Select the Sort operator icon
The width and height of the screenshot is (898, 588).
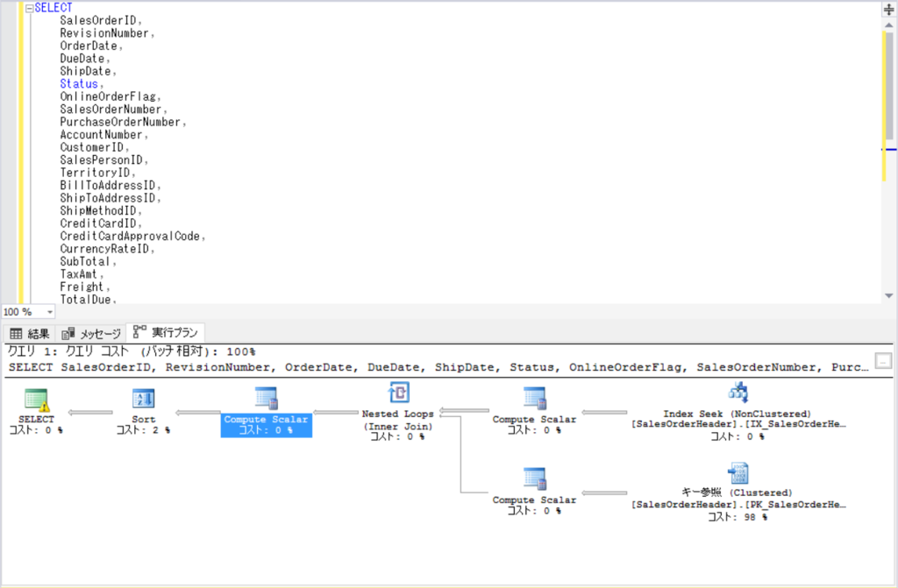pyautogui.click(x=143, y=399)
